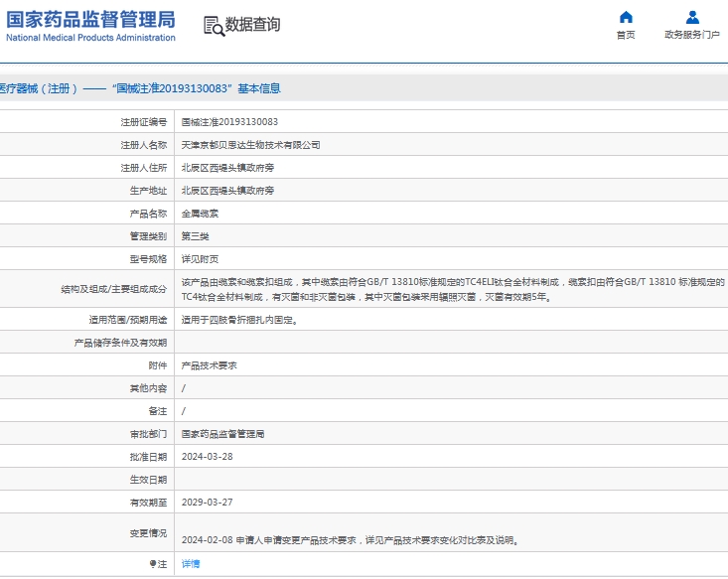This screenshot has width=728, height=579.
Task: Click the 数据查询 heading text
Action: click(252, 24)
